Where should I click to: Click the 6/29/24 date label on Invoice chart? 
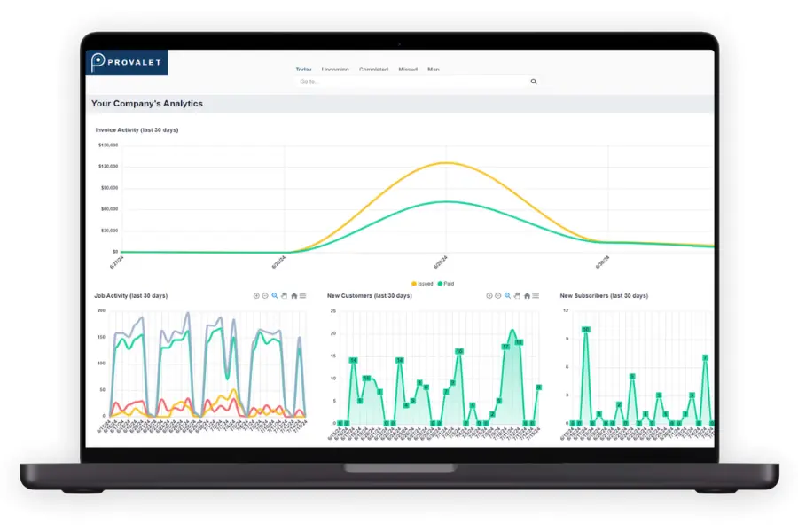[440, 262]
